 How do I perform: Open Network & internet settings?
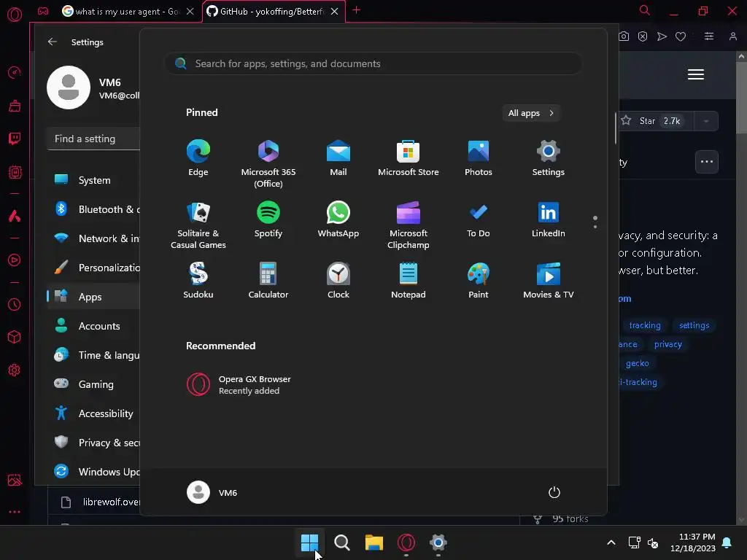(x=94, y=238)
